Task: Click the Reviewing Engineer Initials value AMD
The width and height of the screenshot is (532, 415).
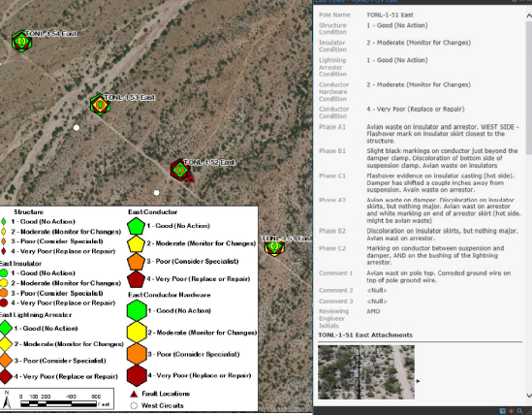Action: (x=373, y=311)
